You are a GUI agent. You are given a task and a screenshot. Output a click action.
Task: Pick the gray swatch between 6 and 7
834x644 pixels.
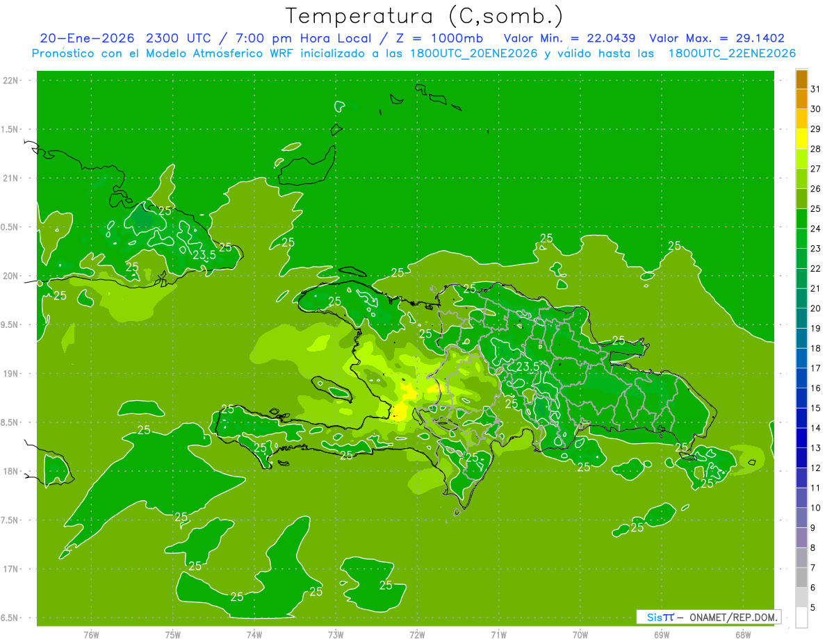tap(801, 577)
